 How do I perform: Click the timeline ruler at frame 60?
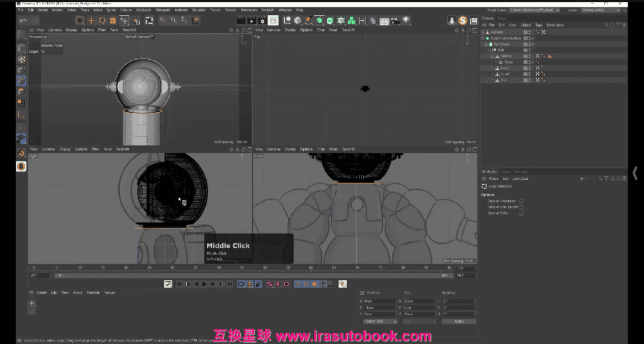pos(311,268)
